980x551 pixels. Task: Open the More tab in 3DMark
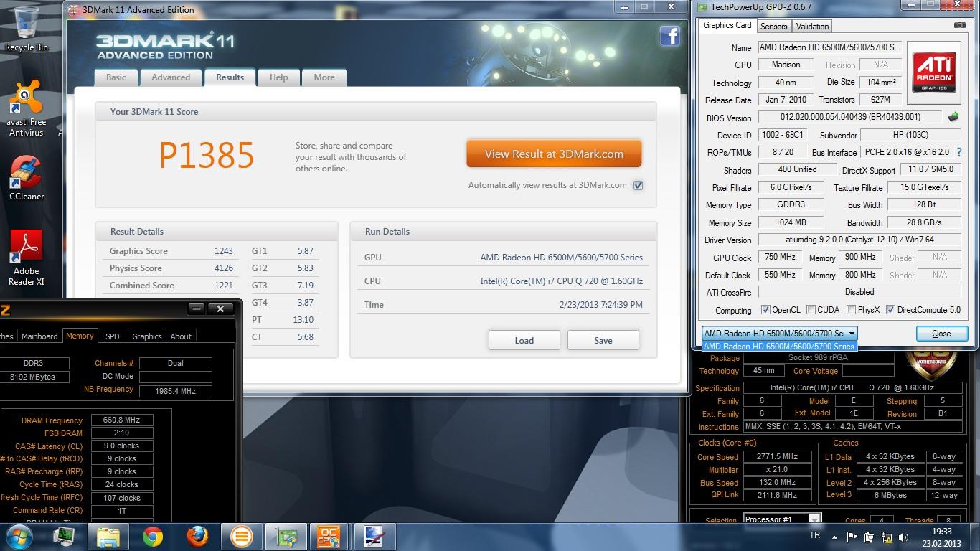324,77
